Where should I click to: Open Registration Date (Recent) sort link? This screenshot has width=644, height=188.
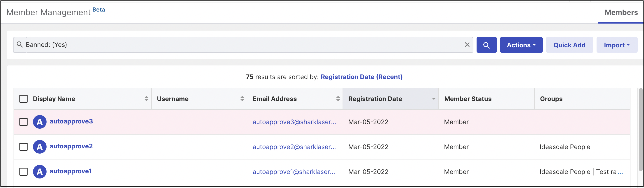(x=362, y=77)
